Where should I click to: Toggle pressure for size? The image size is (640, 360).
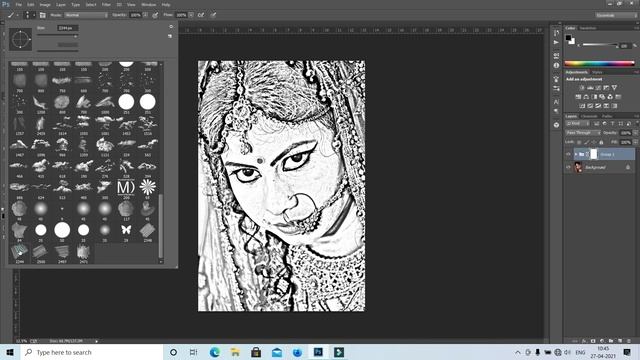[213, 15]
